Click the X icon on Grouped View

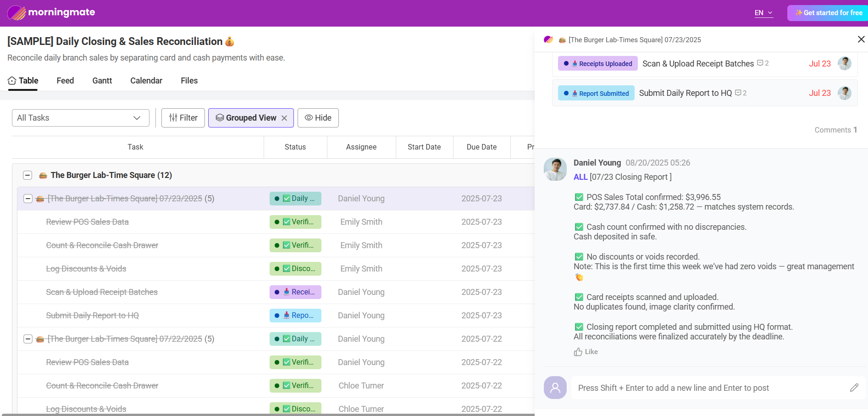coord(284,118)
